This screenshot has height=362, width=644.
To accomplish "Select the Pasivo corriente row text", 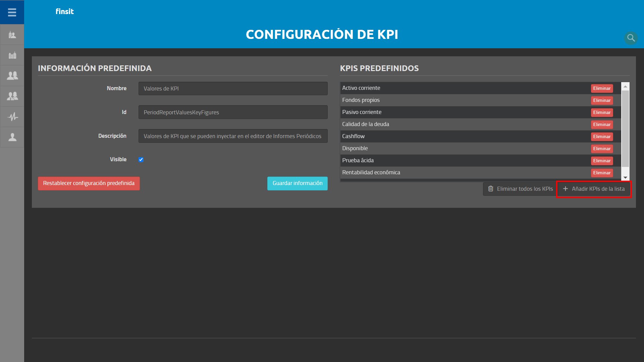I will (x=362, y=112).
